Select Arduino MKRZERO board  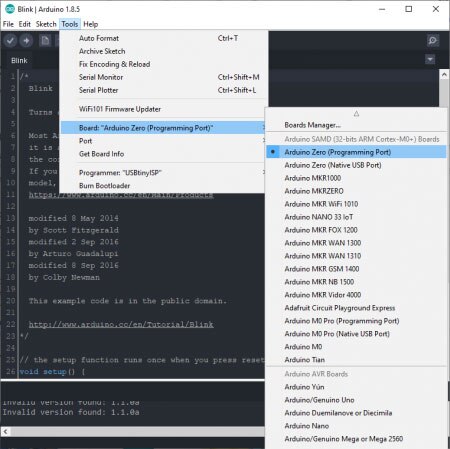click(356, 191)
